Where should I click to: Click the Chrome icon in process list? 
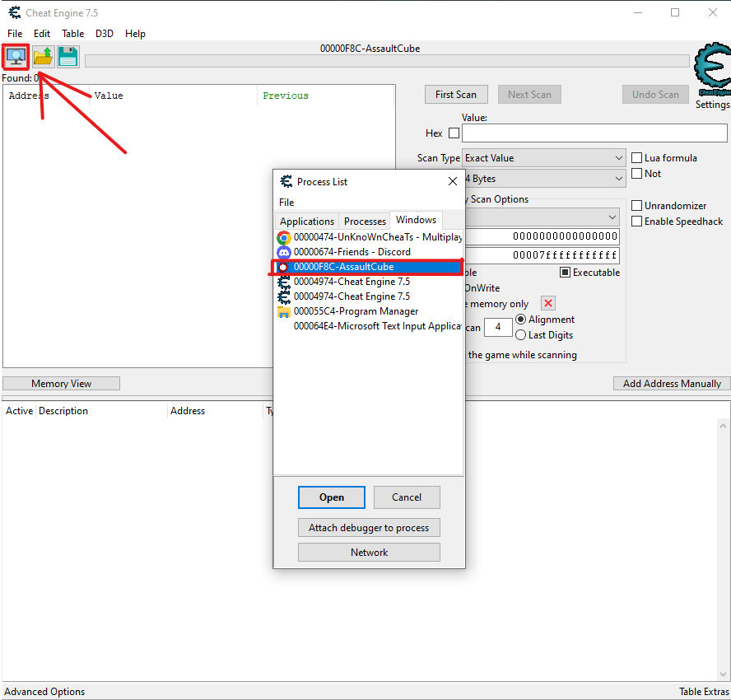283,238
